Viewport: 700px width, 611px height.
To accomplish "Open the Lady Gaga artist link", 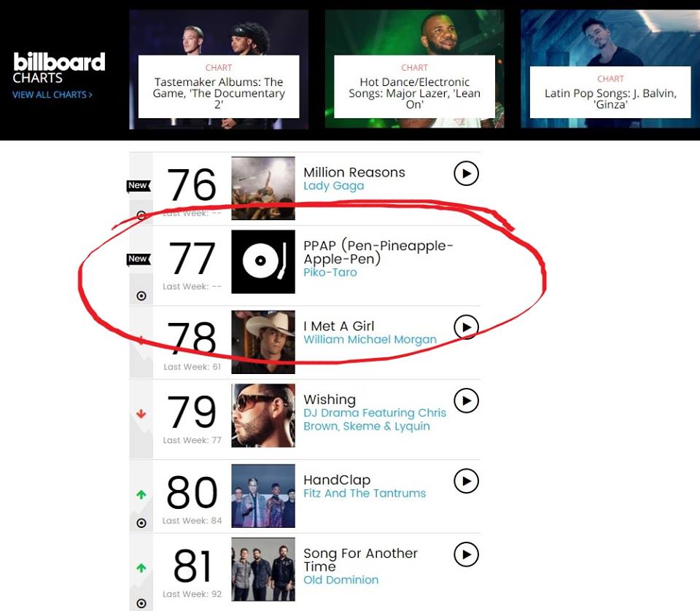I will pyautogui.click(x=333, y=186).
